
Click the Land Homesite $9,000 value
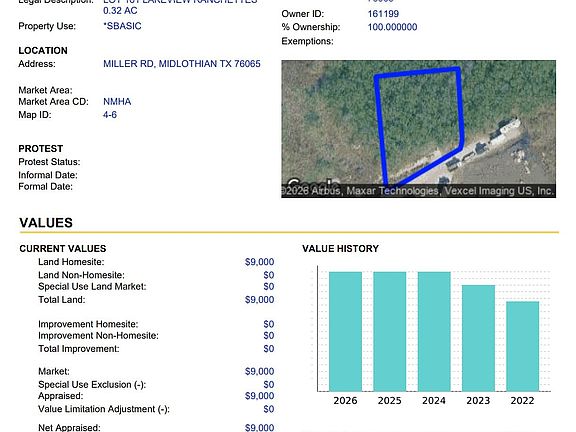pos(260,262)
